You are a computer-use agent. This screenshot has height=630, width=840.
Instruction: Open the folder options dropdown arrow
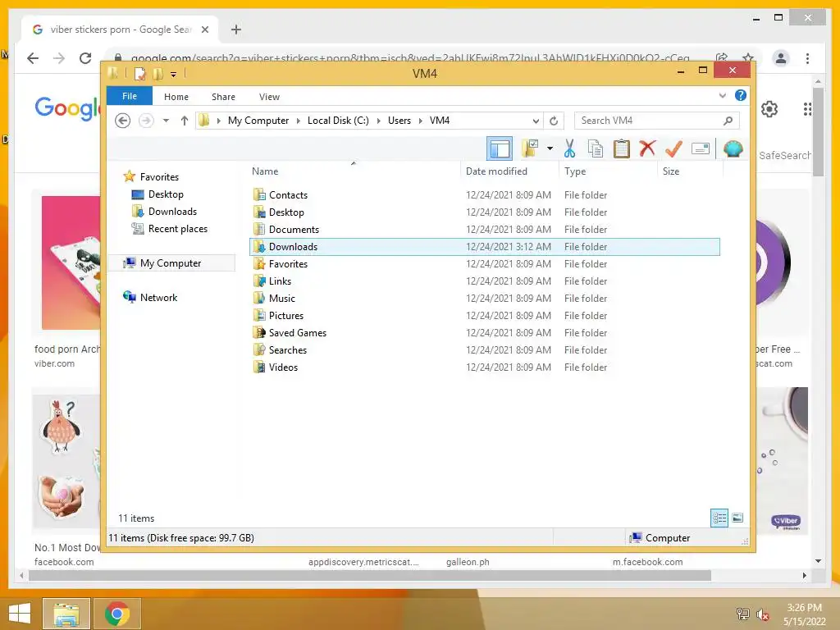pyautogui.click(x=550, y=148)
